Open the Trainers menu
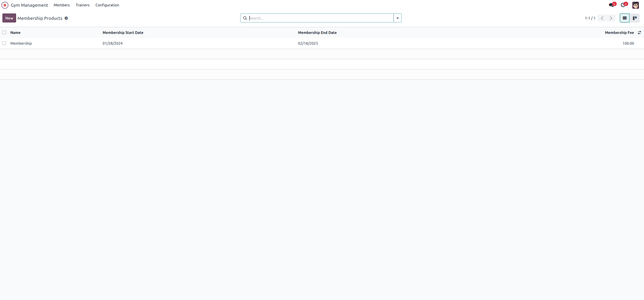 [x=82, y=5]
